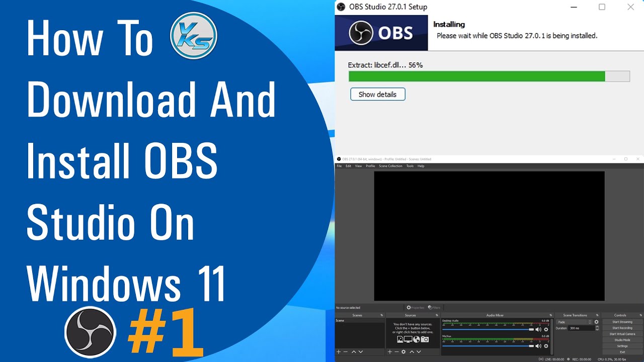The width and height of the screenshot is (644, 362).
Task: Select the Scene item in Scenes list
Action: [x=360, y=320]
